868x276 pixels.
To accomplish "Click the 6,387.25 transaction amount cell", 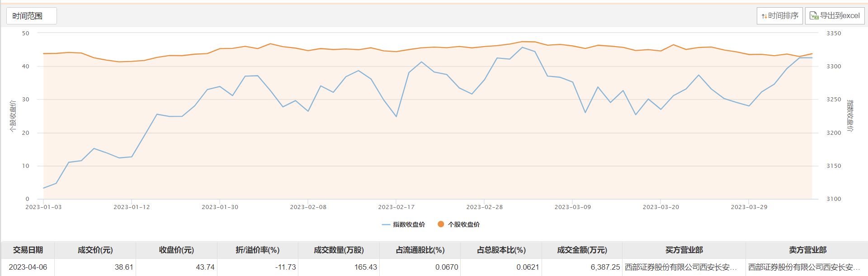I will coord(605,267).
